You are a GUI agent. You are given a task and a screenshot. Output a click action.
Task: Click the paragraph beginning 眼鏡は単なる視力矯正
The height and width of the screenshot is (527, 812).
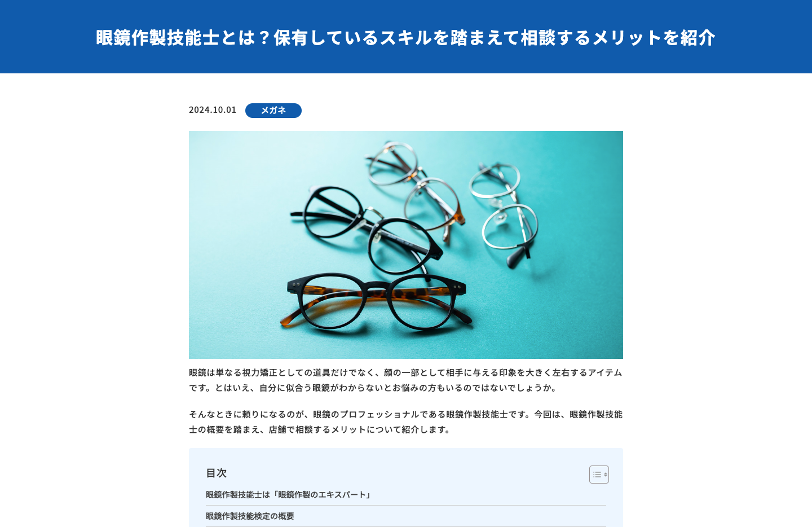tap(406, 380)
